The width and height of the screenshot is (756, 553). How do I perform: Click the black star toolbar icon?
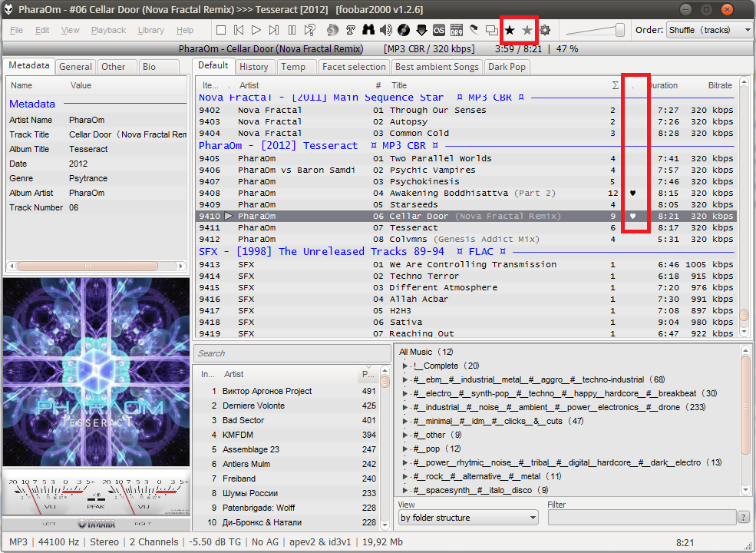pos(510,30)
